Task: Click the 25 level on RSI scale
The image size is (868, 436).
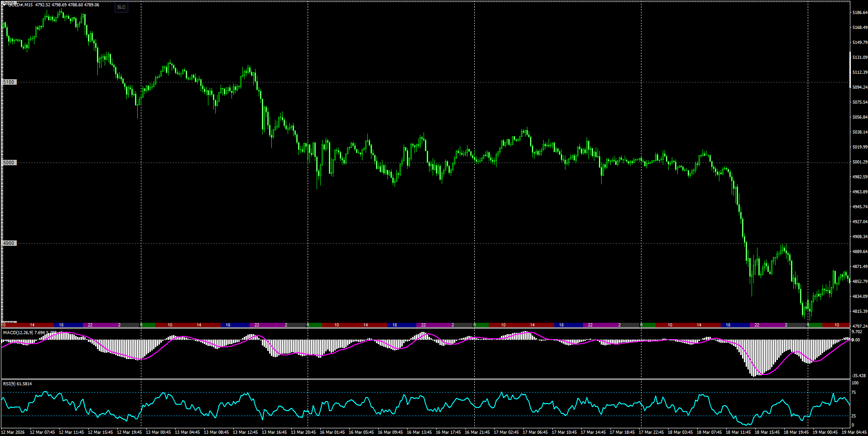Action: (x=854, y=416)
